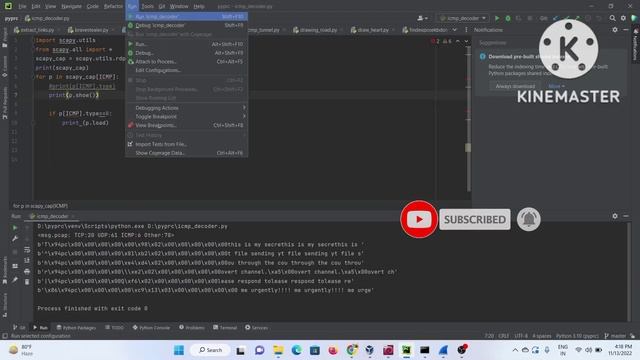Viewport: 640px width, 360px height.
Task: Open Run panel settings gear
Action: 615,216
